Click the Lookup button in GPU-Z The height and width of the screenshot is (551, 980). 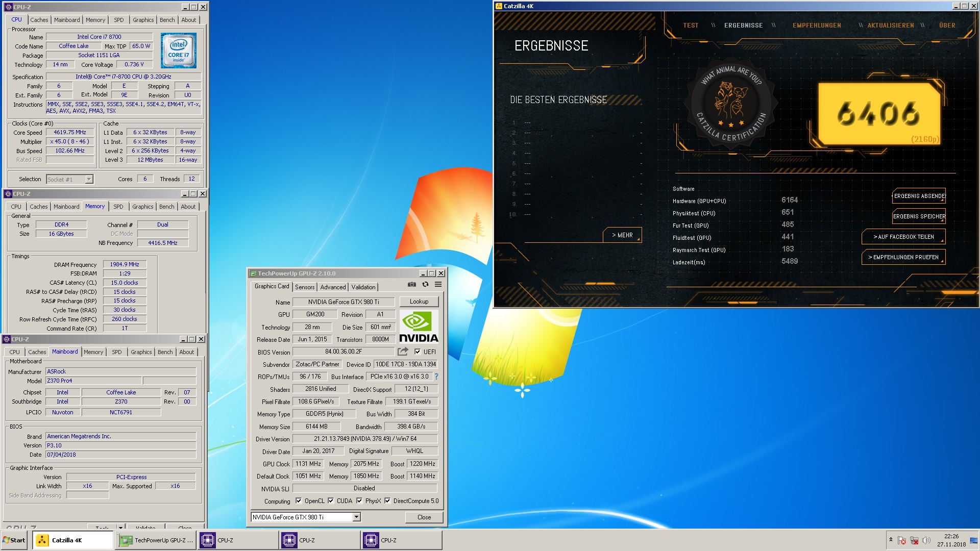coord(419,302)
